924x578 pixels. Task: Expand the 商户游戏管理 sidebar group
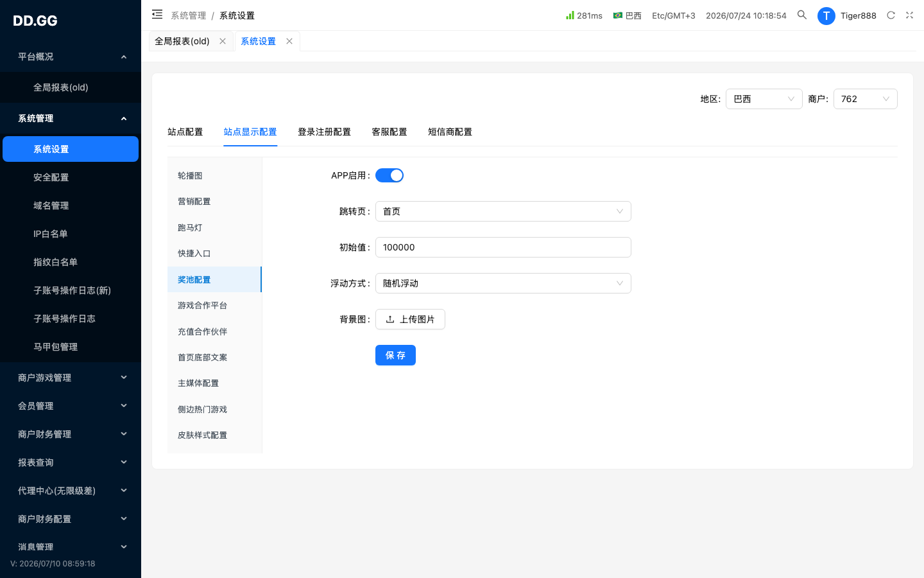71,378
